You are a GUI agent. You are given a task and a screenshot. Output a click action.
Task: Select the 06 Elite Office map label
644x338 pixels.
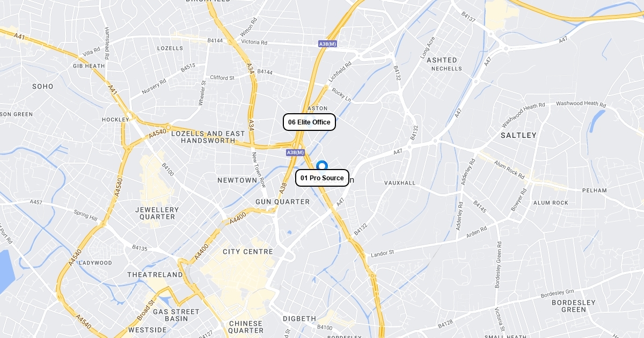coord(310,122)
